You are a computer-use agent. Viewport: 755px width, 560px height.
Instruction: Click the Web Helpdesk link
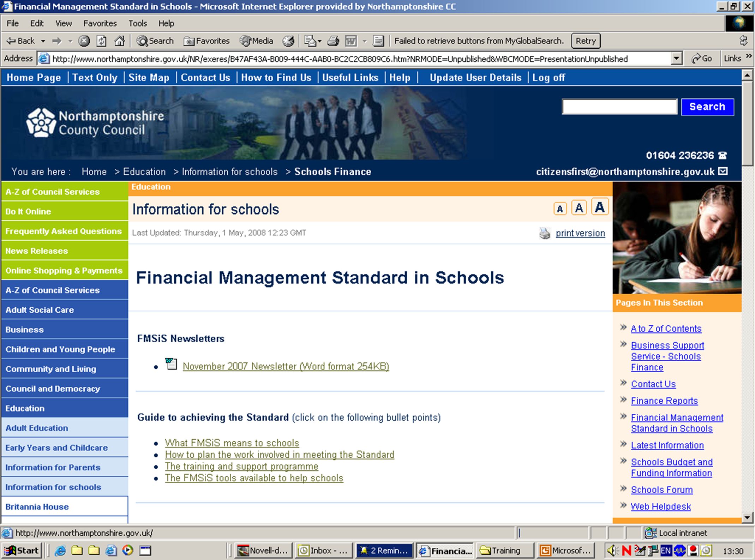pos(661,506)
